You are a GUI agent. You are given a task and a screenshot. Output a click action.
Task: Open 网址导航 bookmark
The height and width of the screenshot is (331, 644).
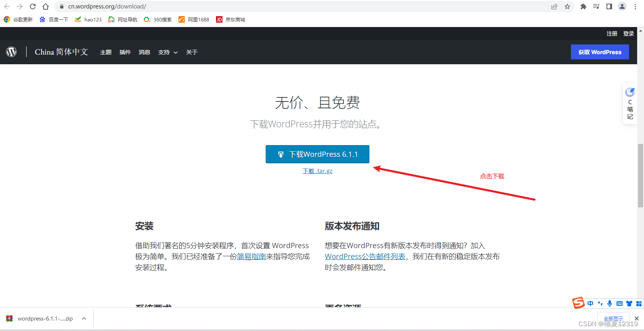(x=123, y=19)
